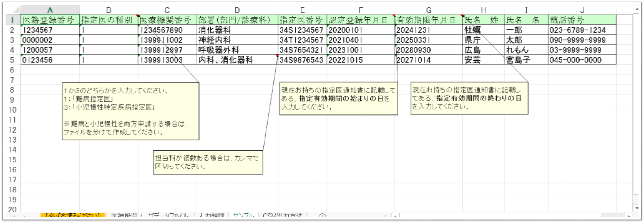
Task: Open the 【必ずお読みください】 sheet tab
Action: (x=73, y=215)
